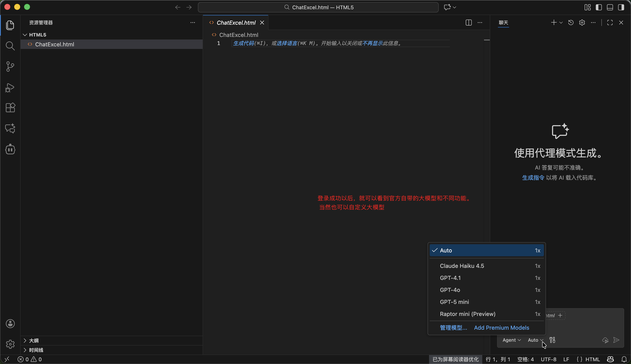This screenshot has height=364, width=631.
Task: Expand the 大纲 outline section
Action: coord(33,341)
